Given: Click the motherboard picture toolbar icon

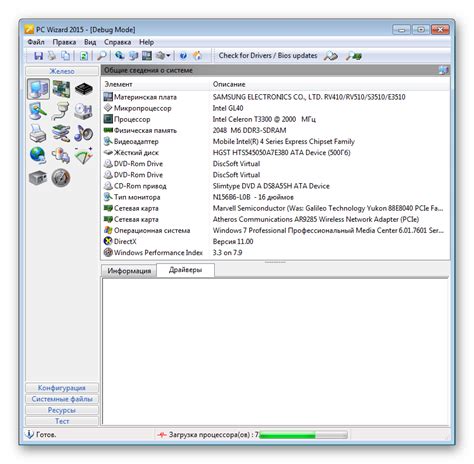Looking at the screenshot, I should pyautogui.click(x=147, y=56).
